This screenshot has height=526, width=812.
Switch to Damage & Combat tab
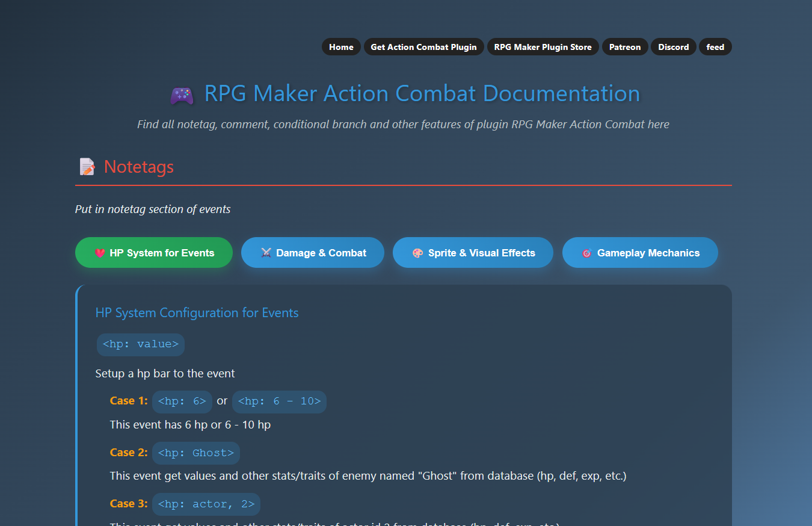(313, 253)
